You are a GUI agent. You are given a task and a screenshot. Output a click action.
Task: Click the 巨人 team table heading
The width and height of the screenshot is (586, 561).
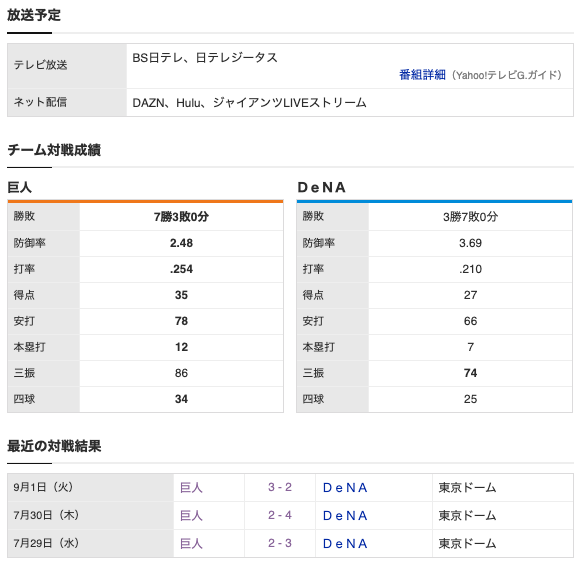coord(19,187)
